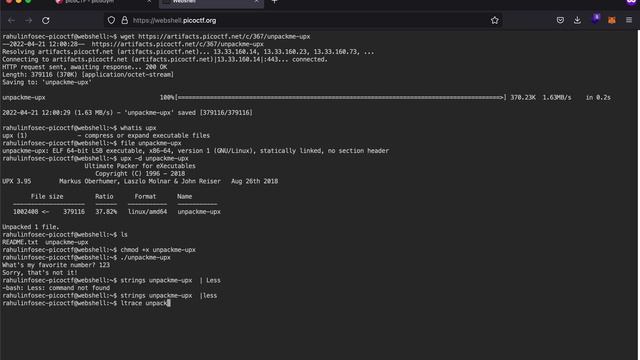The image size is (640, 360).
Task: Click 'README.txt' in the ls output
Action: pos(20,242)
